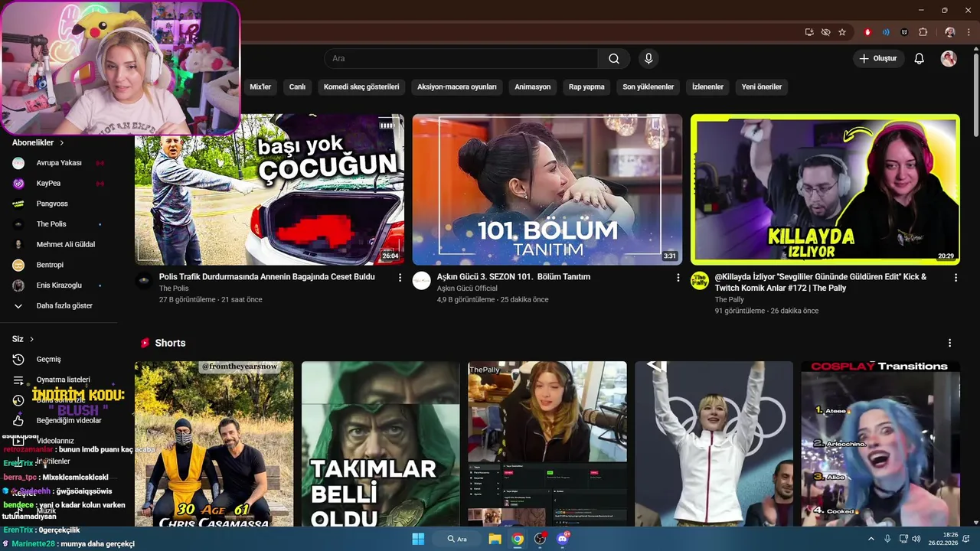Select the İzlenenler filter chip
The height and width of the screenshot is (551, 980).
coord(707,87)
